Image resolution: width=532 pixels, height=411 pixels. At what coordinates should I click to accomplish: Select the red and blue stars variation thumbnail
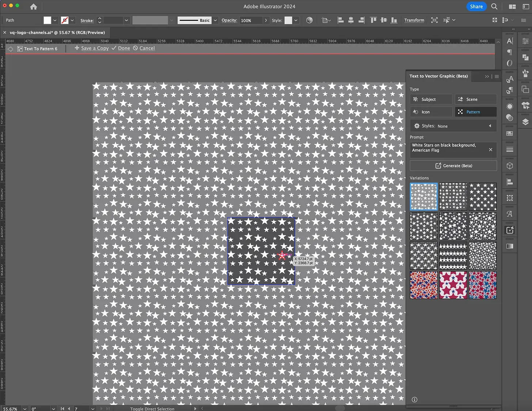pyautogui.click(x=423, y=285)
